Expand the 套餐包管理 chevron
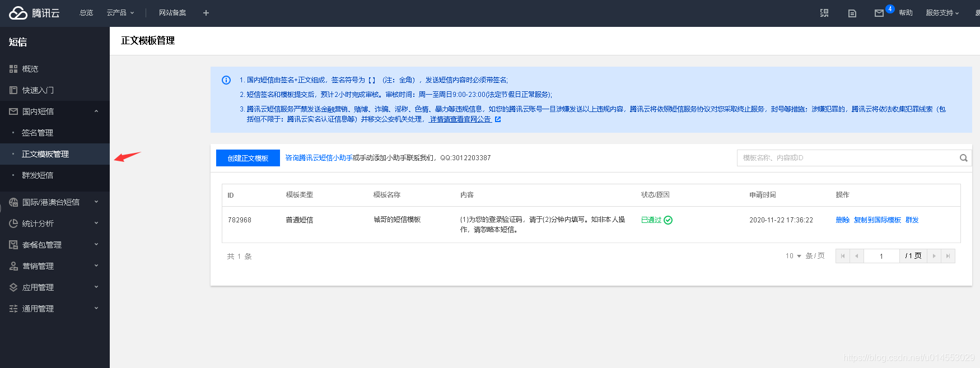This screenshot has height=368, width=980. click(96, 245)
